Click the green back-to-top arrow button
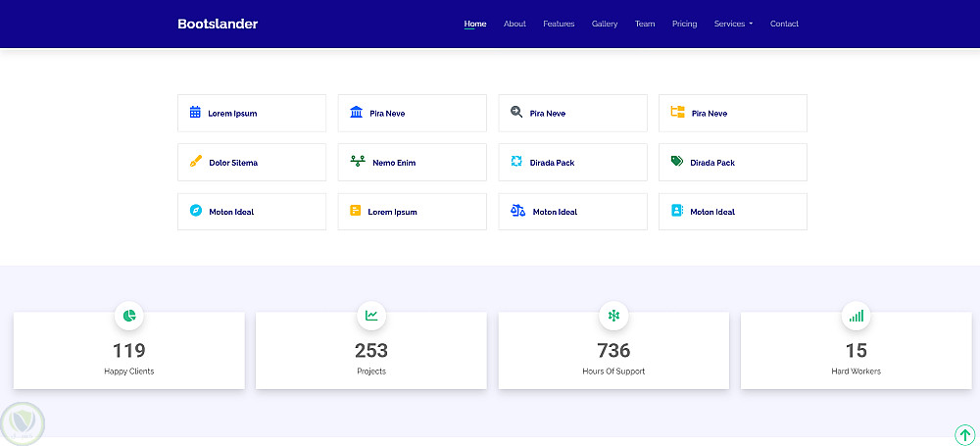 click(964, 434)
